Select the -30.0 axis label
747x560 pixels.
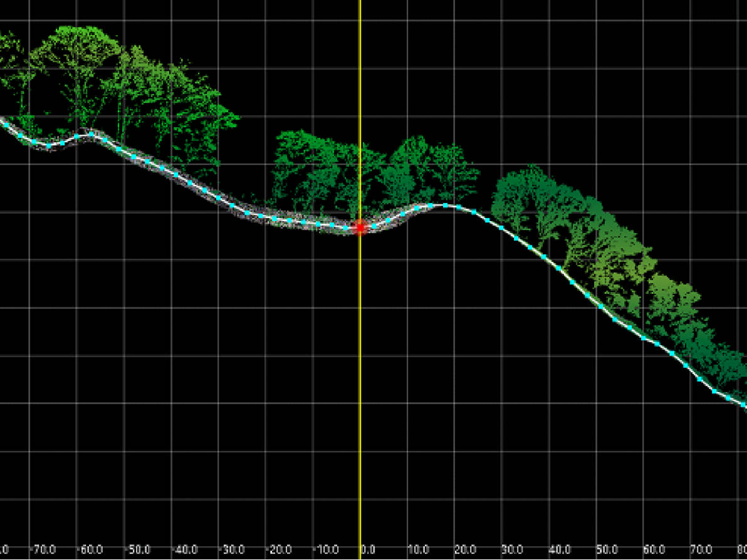pyautogui.click(x=232, y=550)
